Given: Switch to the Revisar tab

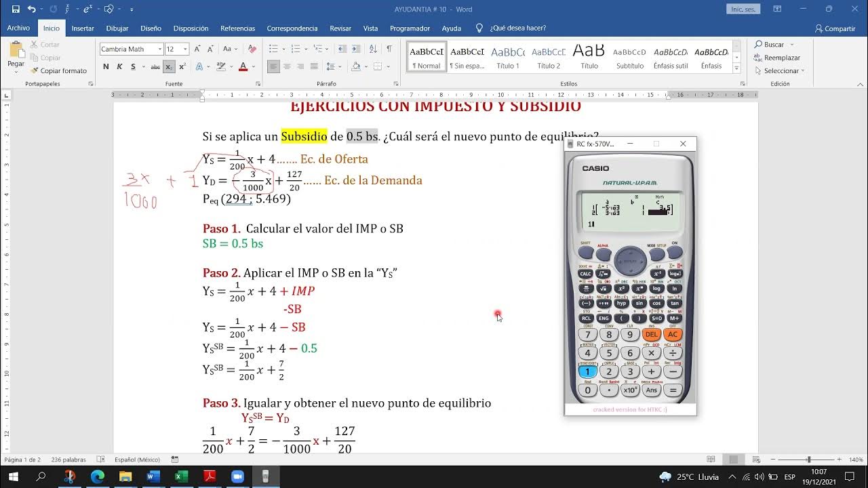Looking at the screenshot, I should click(x=340, y=28).
